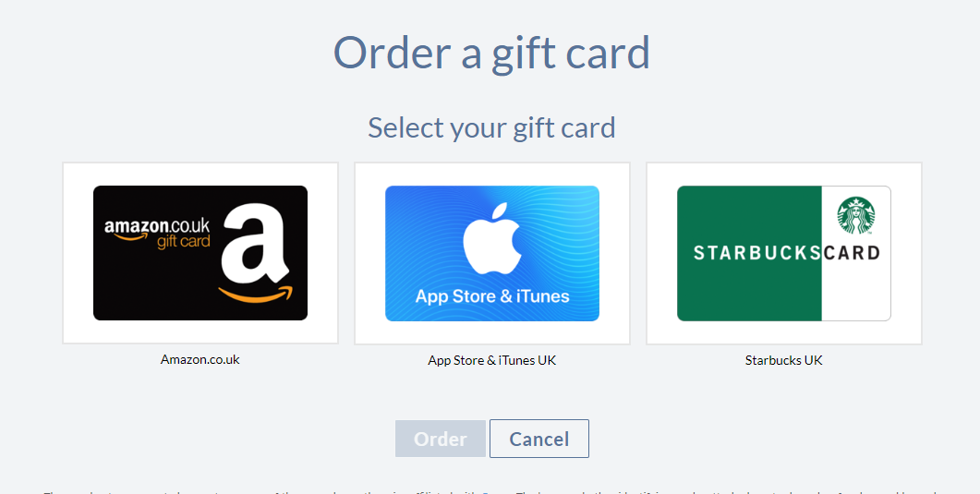Click the Order button
The height and width of the screenshot is (494, 980).
[x=440, y=439]
